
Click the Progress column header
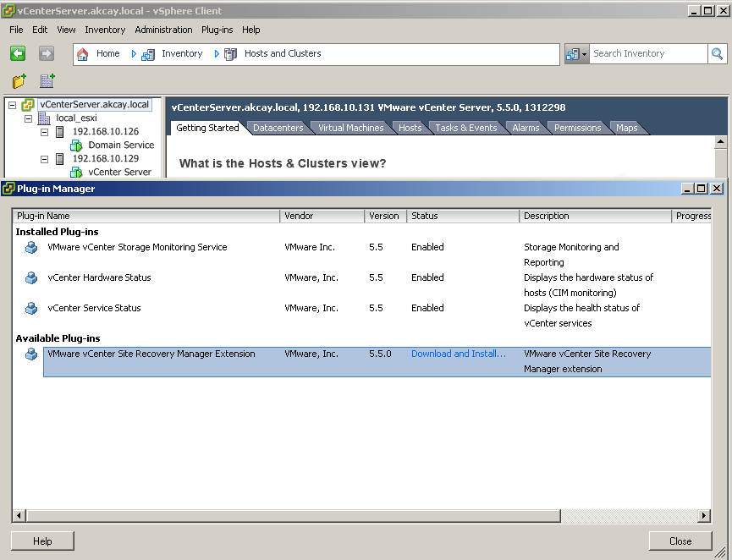[x=692, y=216]
